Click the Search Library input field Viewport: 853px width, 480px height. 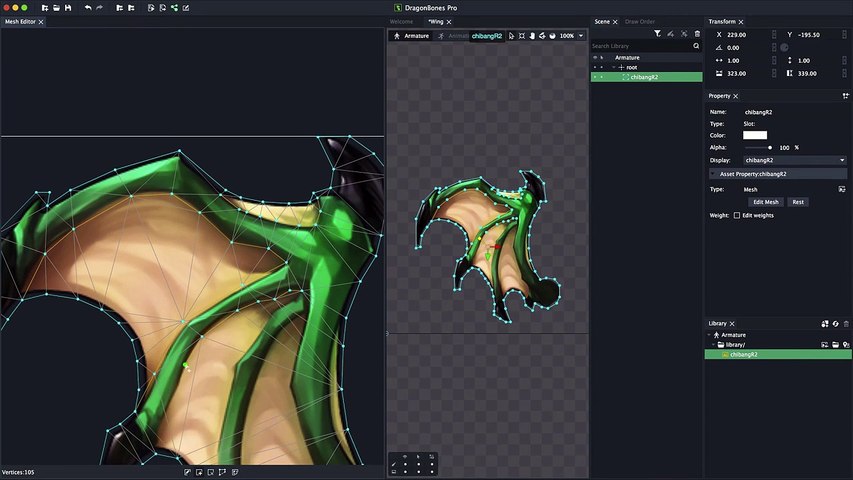[641, 46]
